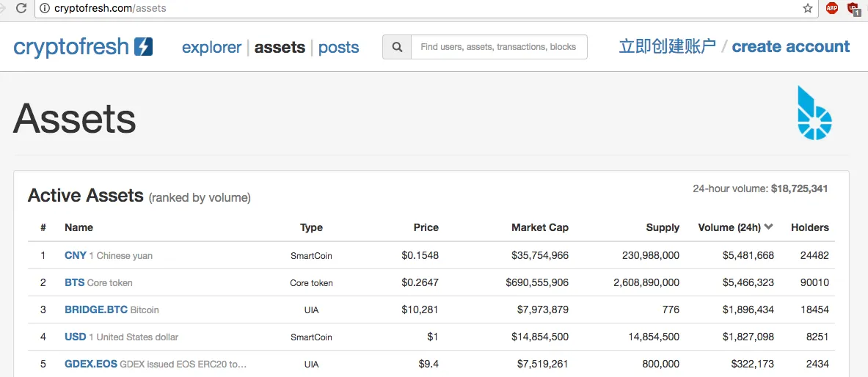Image resolution: width=868 pixels, height=377 pixels.
Task: Toggle Volume (24h) sort arrow
Action: pos(768,227)
